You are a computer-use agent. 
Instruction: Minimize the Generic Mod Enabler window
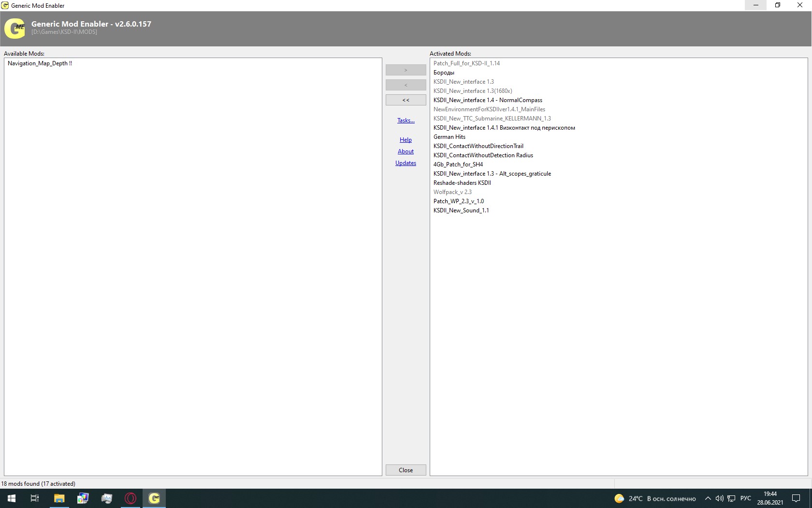point(756,5)
